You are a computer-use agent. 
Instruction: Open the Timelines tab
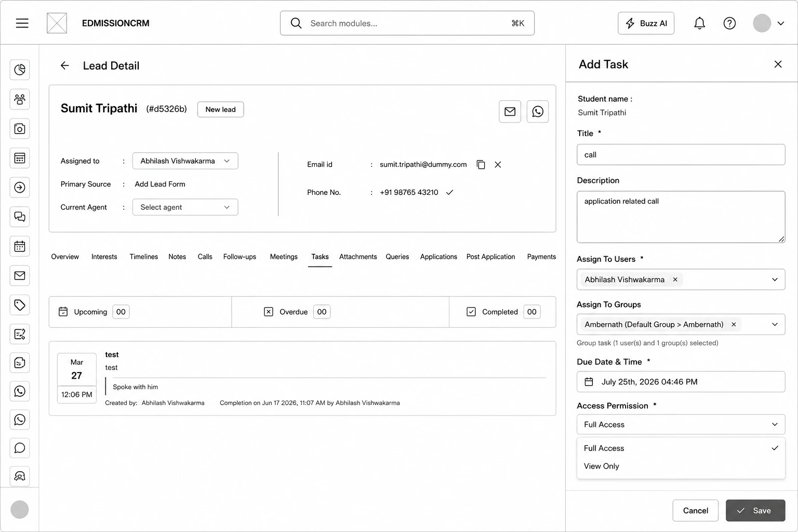click(x=143, y=257)
